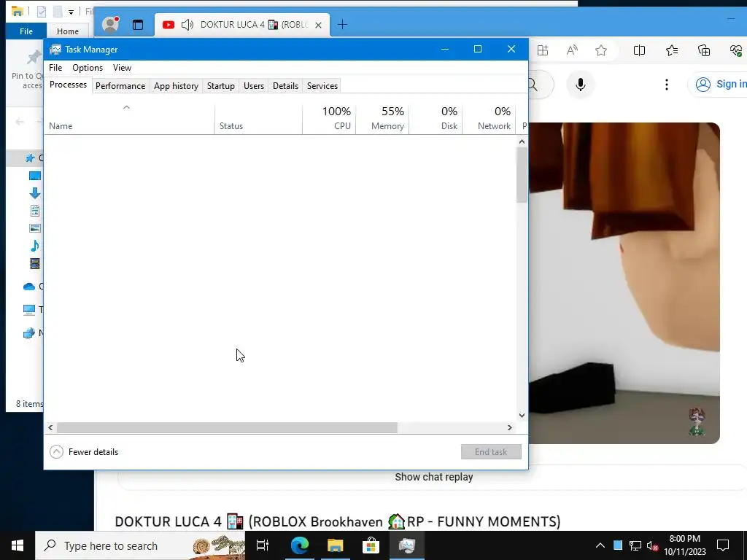Open Edge Favorites list icon
Image resolution: width=747 pixels, height=560 pixels.
pos(672,50)
